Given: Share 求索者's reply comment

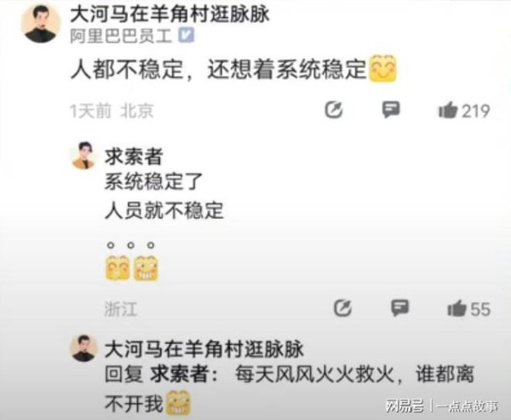Looking at the screenshot, I should click(x=342, y=308).
